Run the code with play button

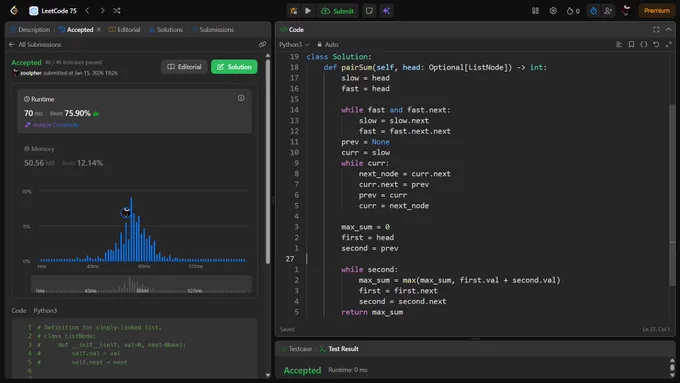[308, 11]
